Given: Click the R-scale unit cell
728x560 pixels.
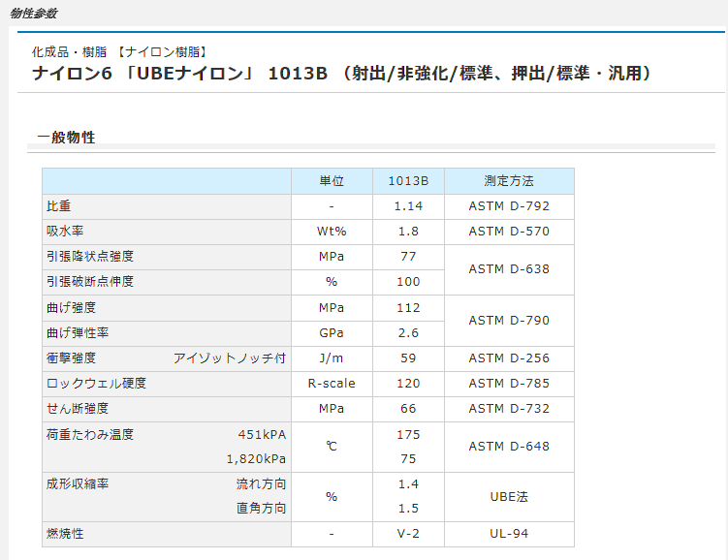Looking at the screenshot, I should 332,384.
